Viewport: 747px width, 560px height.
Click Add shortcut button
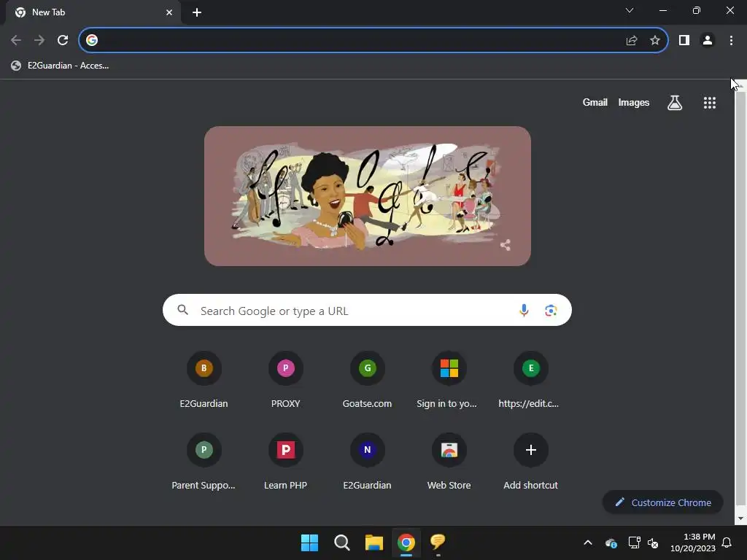coord(531,462)
